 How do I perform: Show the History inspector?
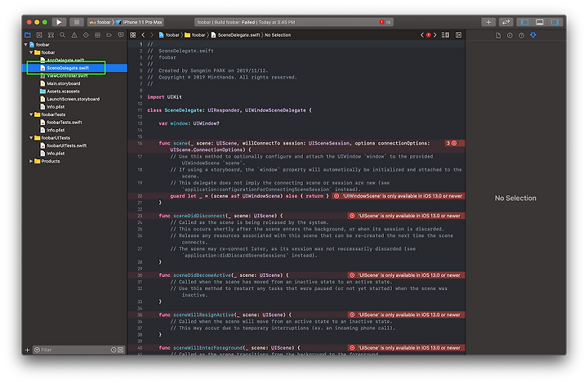click(x=510, y=35)
